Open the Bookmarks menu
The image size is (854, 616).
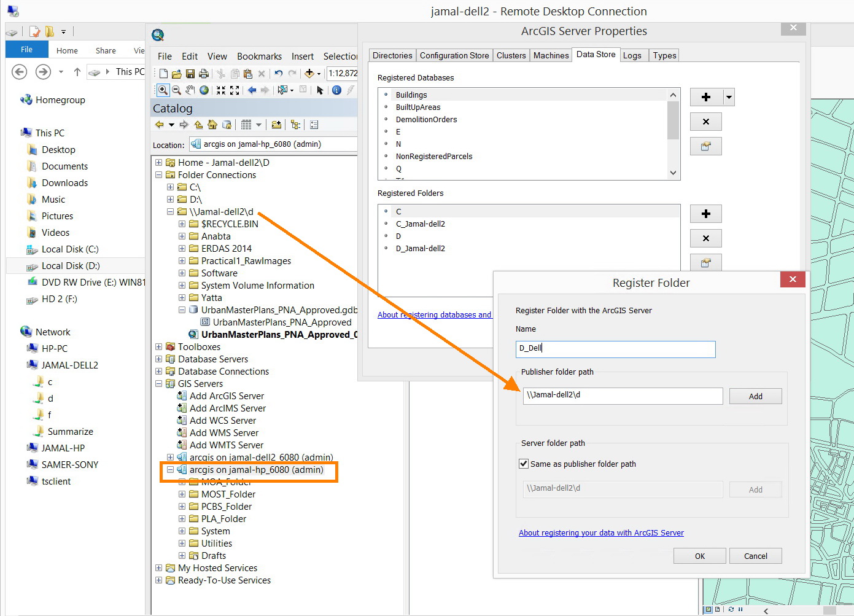click(259, 56)
